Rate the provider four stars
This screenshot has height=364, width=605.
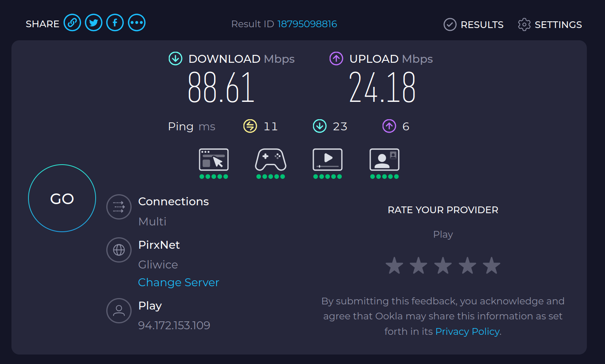tap(467, 266)
